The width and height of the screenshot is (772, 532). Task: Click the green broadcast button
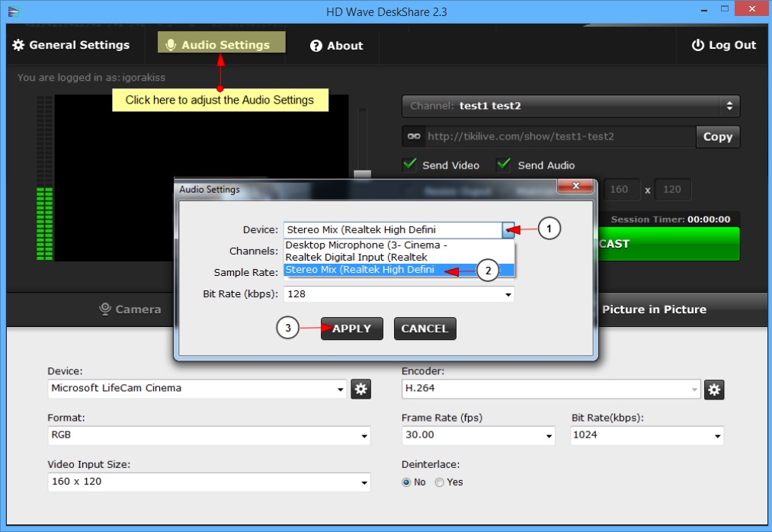point(668,244)
